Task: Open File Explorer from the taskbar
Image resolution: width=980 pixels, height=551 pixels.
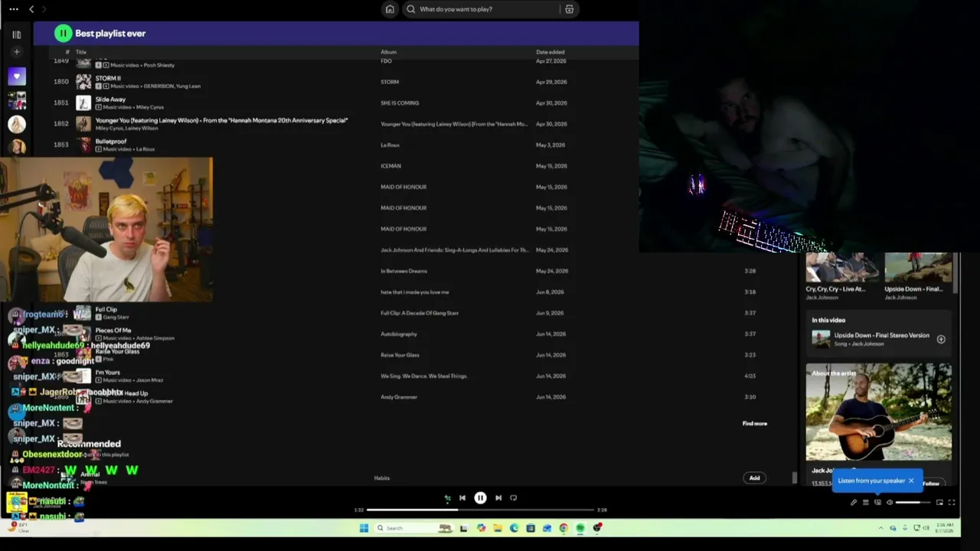Action: pyautogui.click(x=498, y=528)
